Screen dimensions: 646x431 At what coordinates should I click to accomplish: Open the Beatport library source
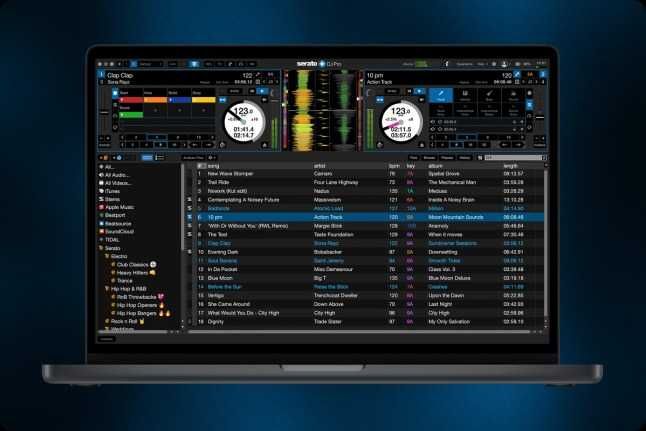(112, 216)
